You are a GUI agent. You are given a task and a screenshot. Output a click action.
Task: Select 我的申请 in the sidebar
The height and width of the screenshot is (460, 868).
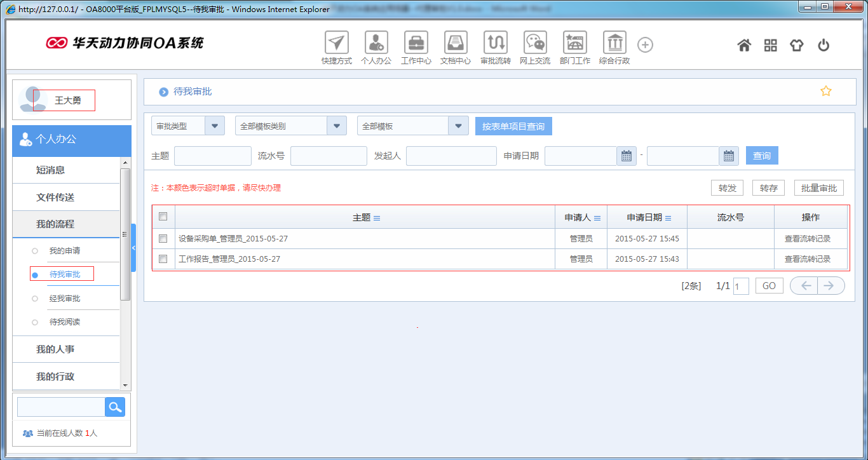65,251
